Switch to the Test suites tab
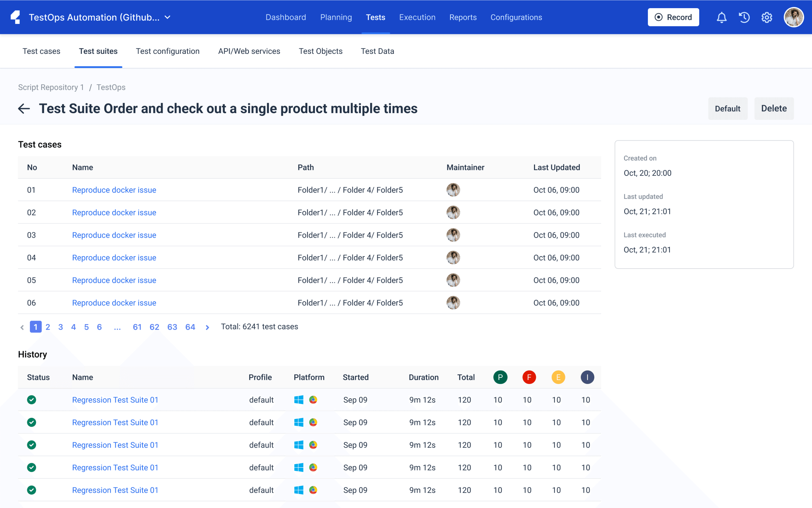The height and width of the screenshot is (508, 812). coord(98,51)
